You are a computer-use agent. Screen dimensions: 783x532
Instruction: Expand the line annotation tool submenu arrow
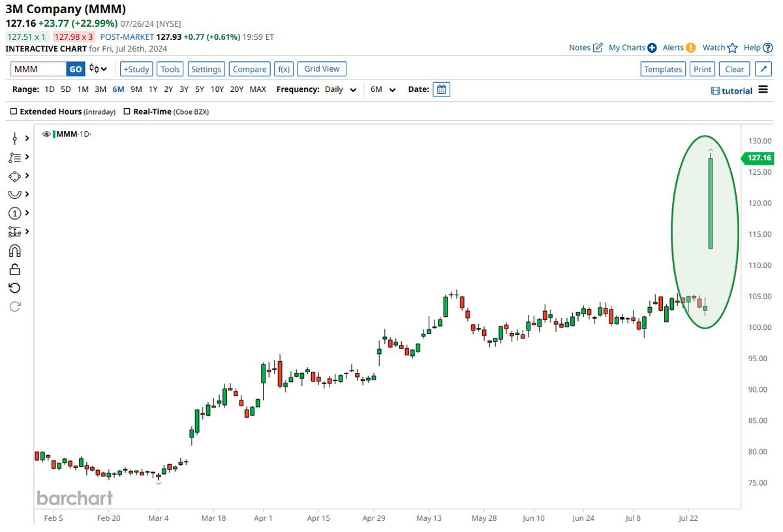coord(27,157)
